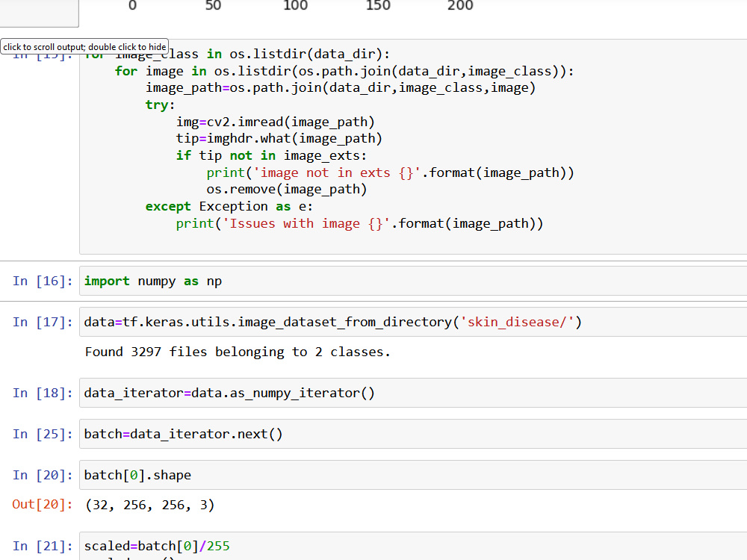Click the 'In [21]:' cell prompt
Viewport: 747px width, 560px height.
(x=43, y=546)
